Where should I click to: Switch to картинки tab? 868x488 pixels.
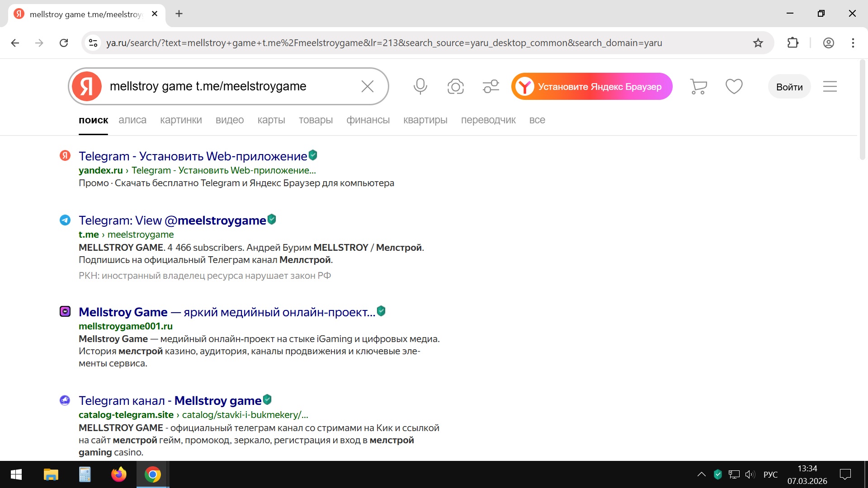coord(181,120)
